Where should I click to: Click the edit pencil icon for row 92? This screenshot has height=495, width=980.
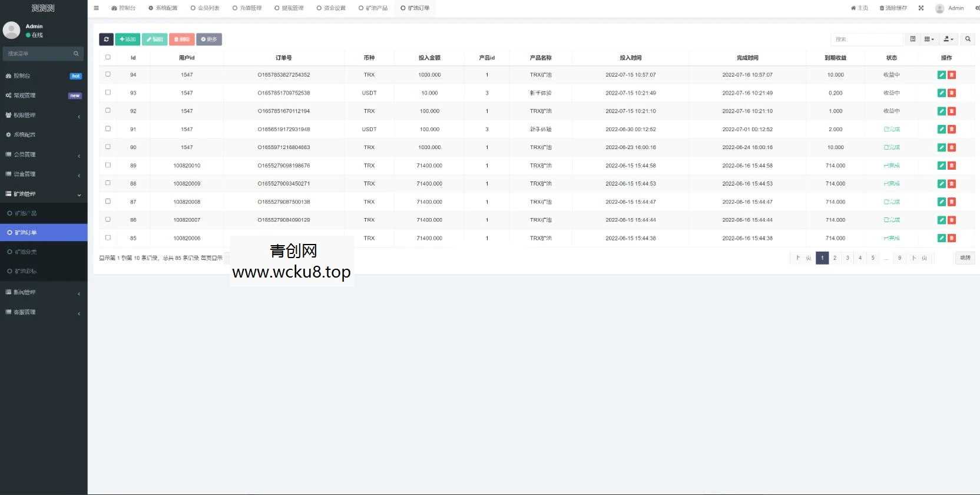(x=941, y=111)
